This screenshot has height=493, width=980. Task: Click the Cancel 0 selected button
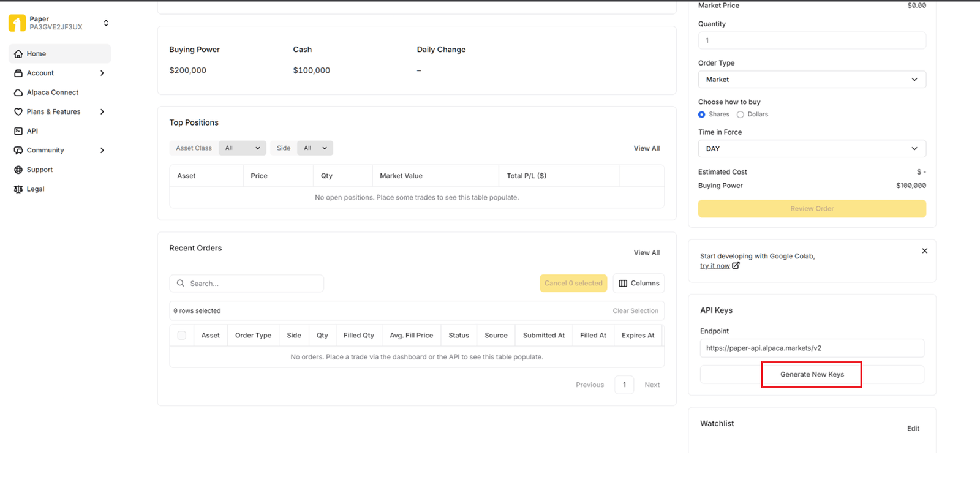573,284
